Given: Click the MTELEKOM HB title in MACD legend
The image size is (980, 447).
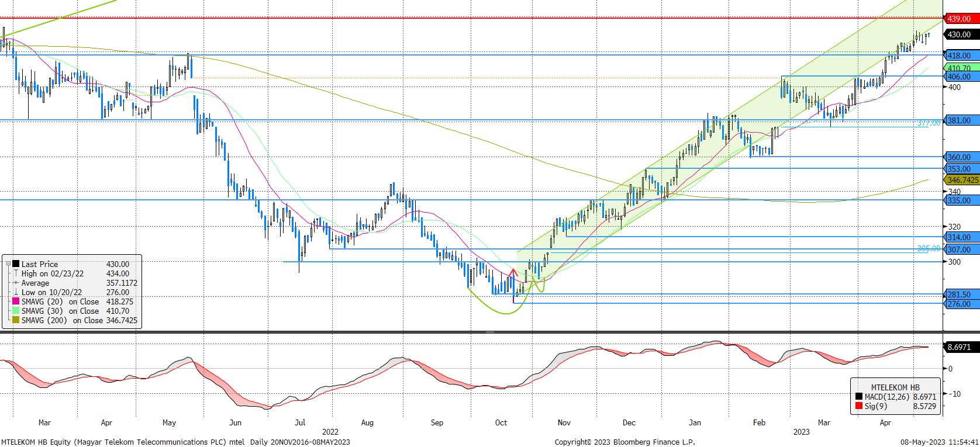Looking at the screenshot, I should [x=895, y=387].
